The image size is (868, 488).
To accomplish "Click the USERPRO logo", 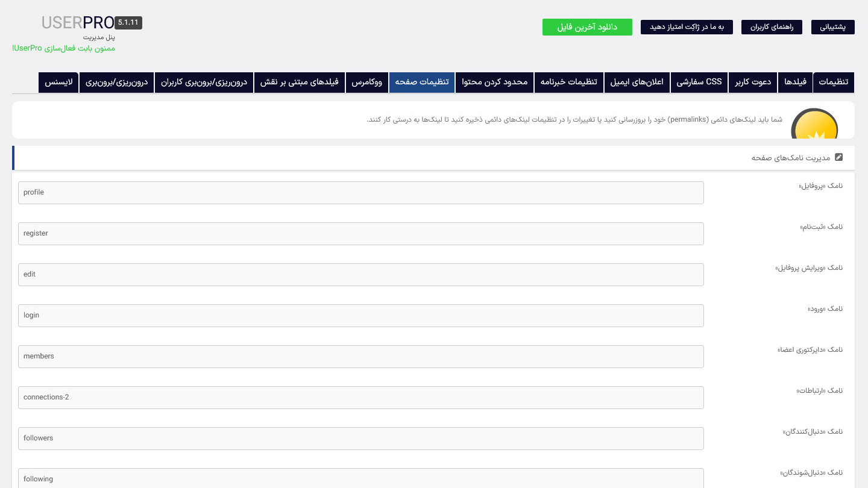I will (78, 23).
